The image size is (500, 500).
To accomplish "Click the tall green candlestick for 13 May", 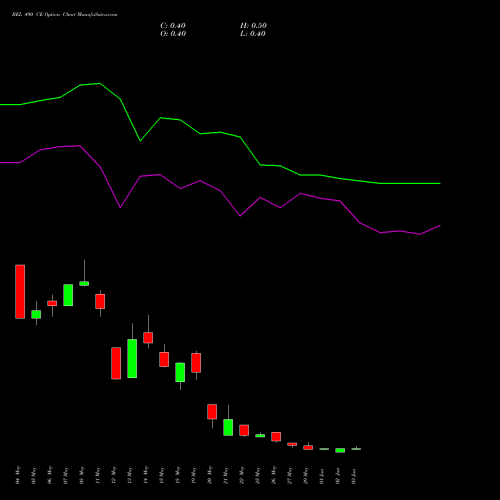I will click(132, 358).
